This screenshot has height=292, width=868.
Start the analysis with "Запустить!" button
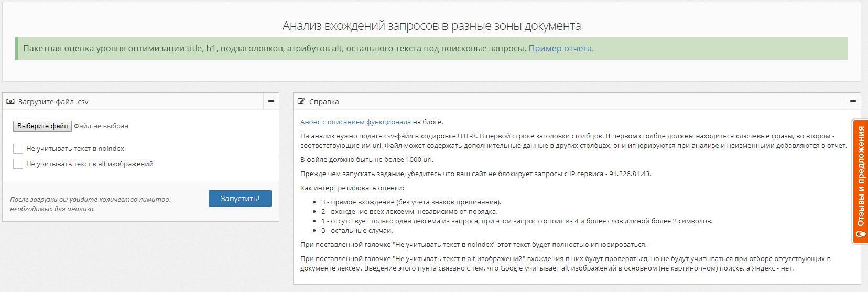point(240,199)
